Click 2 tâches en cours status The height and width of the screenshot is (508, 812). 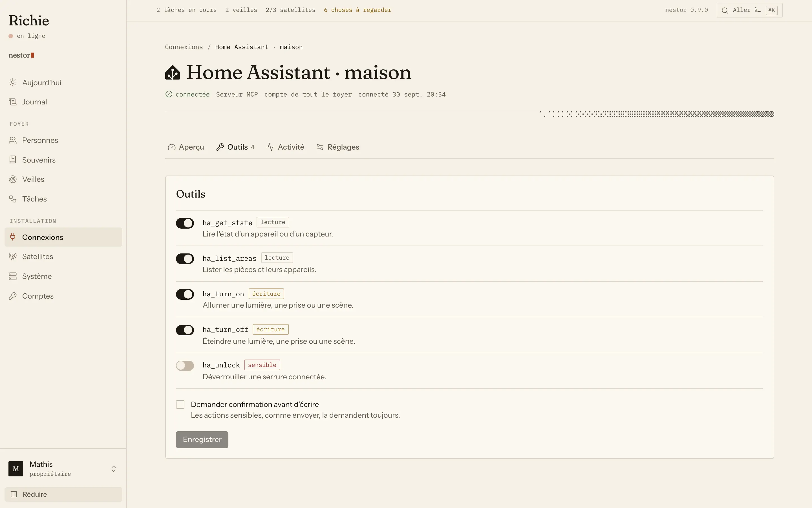pos(187,10)
